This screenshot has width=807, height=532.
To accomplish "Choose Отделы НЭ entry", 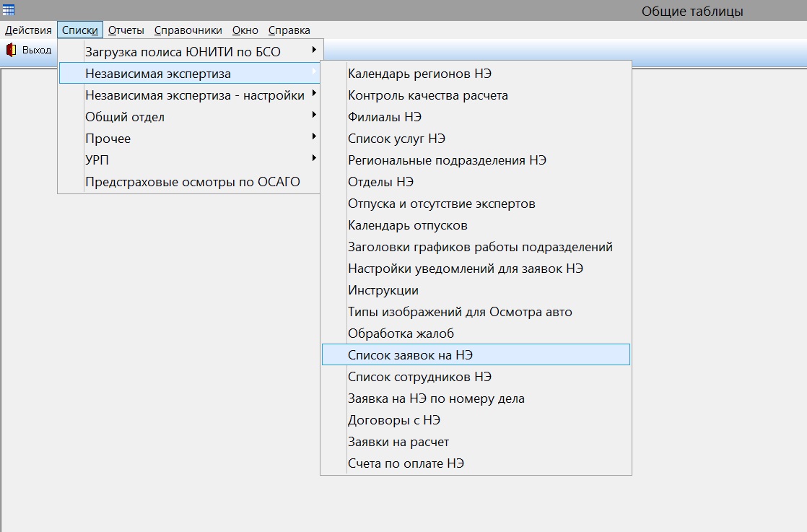I will tap(476, 181).
